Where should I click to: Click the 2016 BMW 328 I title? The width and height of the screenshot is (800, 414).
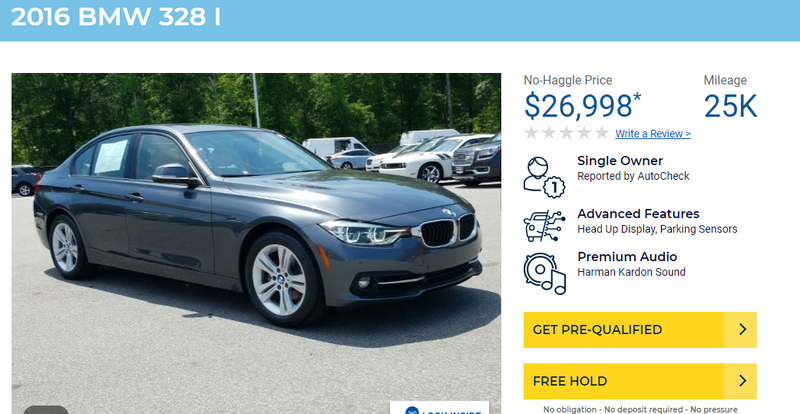click(x=116, y=17)
